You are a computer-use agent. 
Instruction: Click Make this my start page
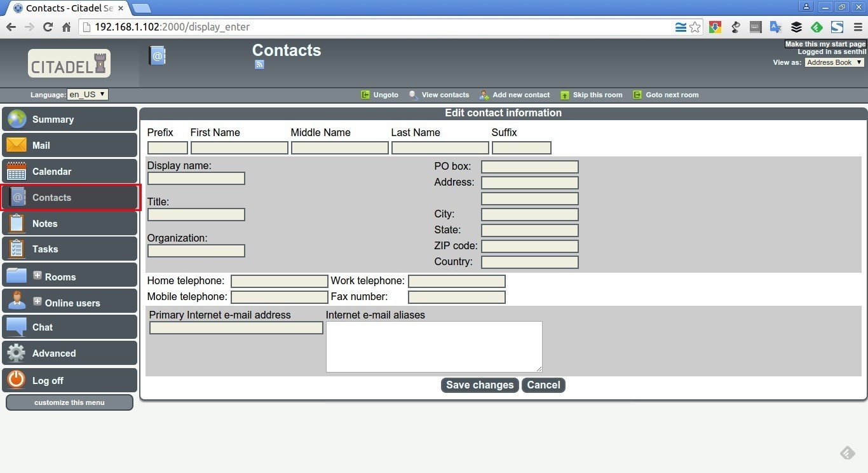point(825,44)
